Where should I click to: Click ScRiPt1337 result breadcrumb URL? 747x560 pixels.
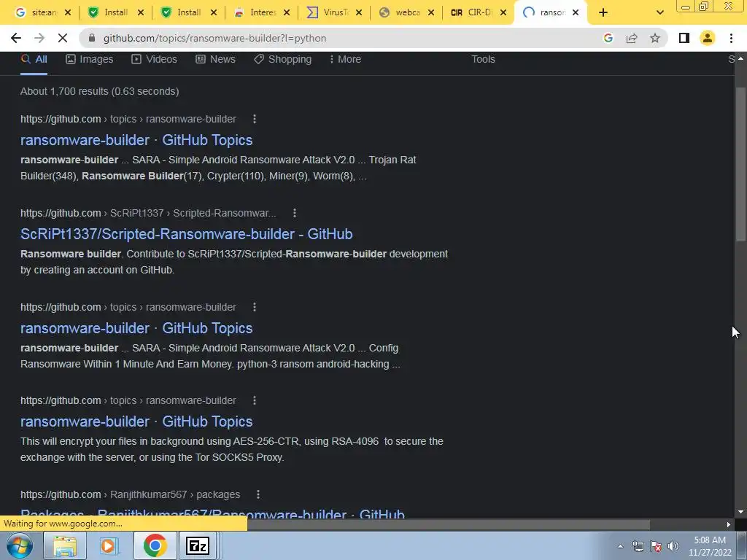click(148, 213)
